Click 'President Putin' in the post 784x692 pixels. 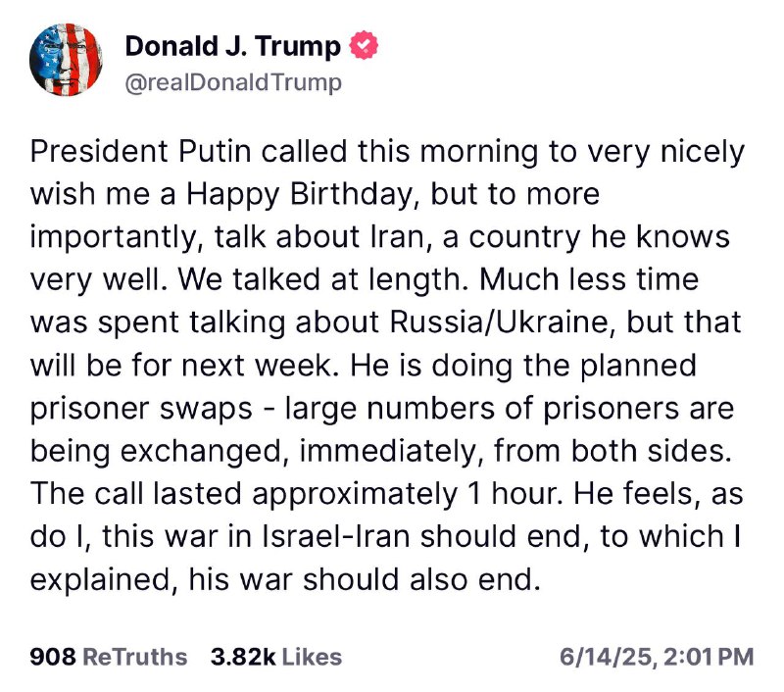[x=140, y=151]
